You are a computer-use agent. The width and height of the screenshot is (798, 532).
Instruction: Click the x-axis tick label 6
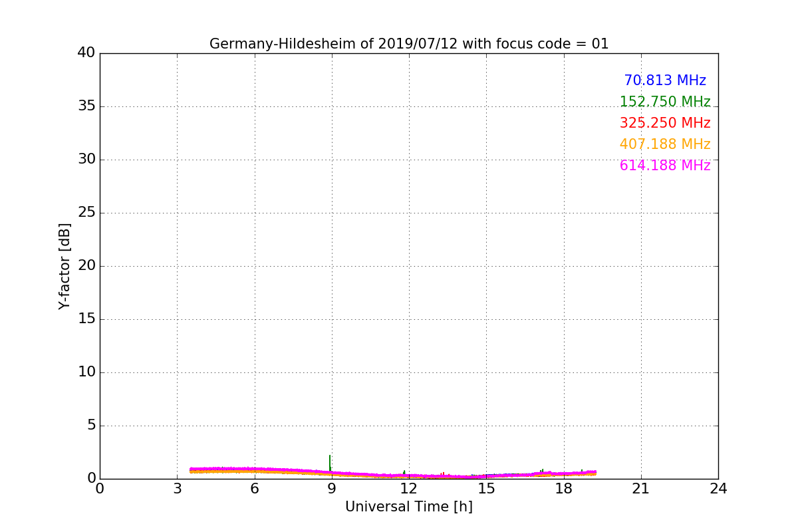(x=254, y=489)
